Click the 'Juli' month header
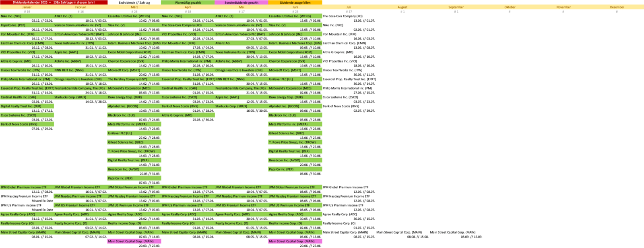 coord(349,7)
